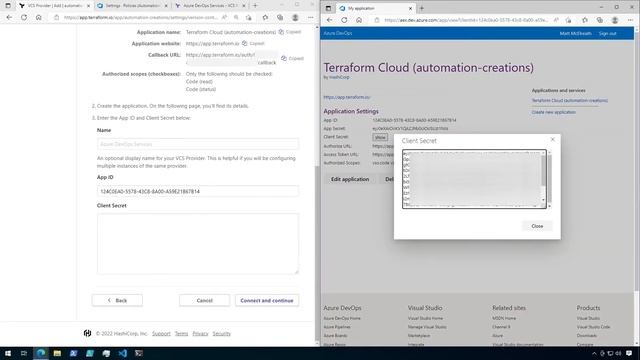
Task: Click Connect and continue
Action: point(267,300)
